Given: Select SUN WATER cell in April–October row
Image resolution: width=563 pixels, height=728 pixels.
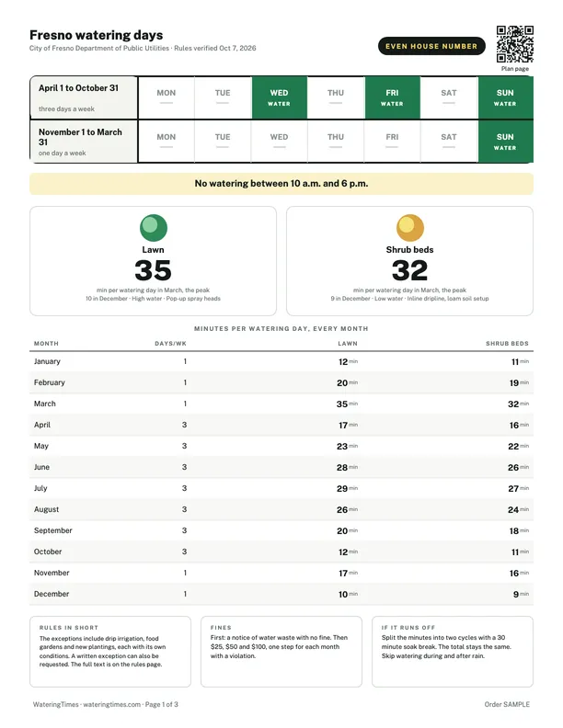Looking at the screenshot, I should (x=505, y=97).
